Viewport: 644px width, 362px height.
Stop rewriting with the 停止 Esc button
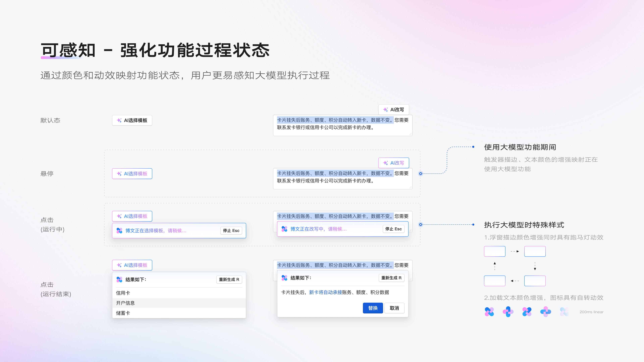click(x=393, y=229)
